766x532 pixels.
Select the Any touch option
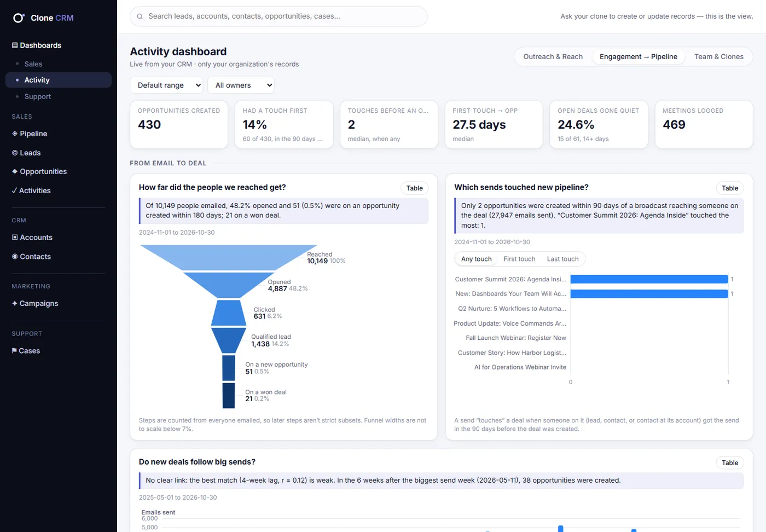click(476, 259)
